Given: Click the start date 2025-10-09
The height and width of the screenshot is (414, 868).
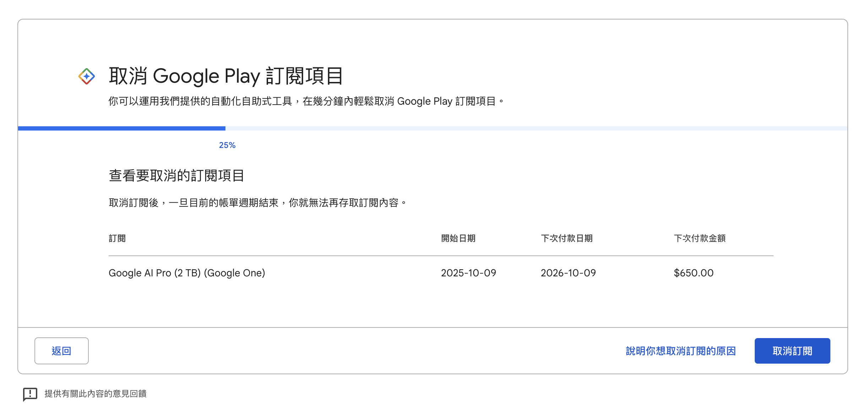Looking at the screenshot, I should point(469,273).
